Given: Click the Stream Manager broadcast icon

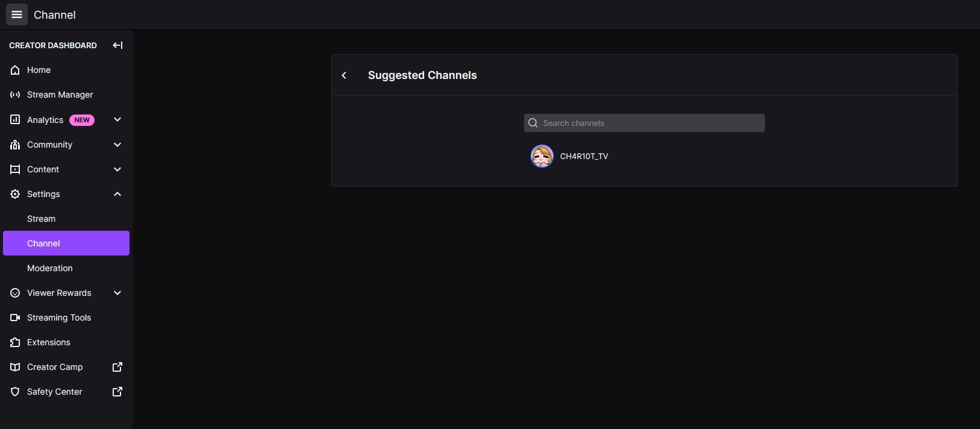Looking at the screenshot, I should (15, 95).
